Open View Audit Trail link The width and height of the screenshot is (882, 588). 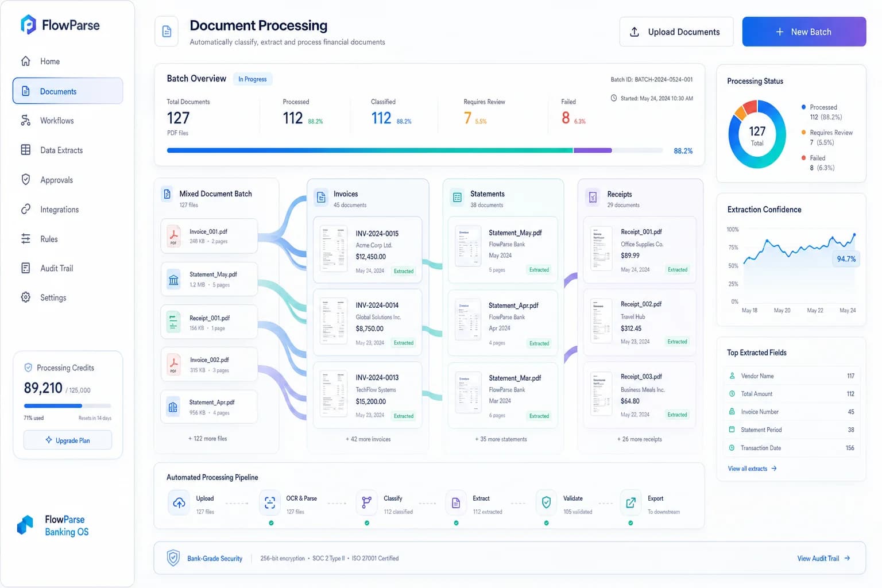coord(823,558)
